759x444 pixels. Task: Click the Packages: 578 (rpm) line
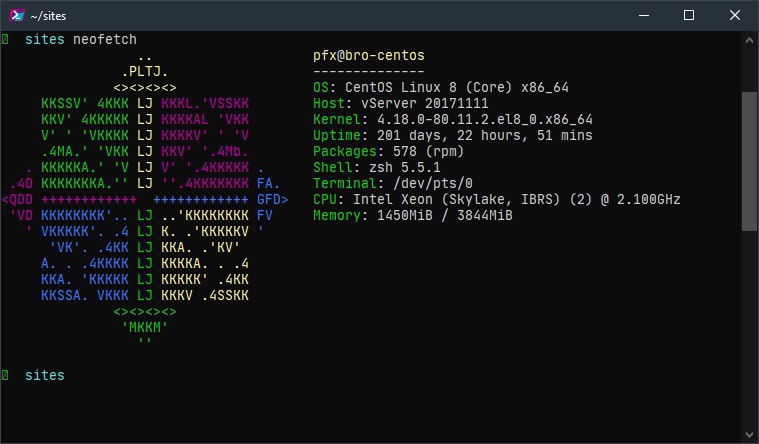[x=389, y=152]
